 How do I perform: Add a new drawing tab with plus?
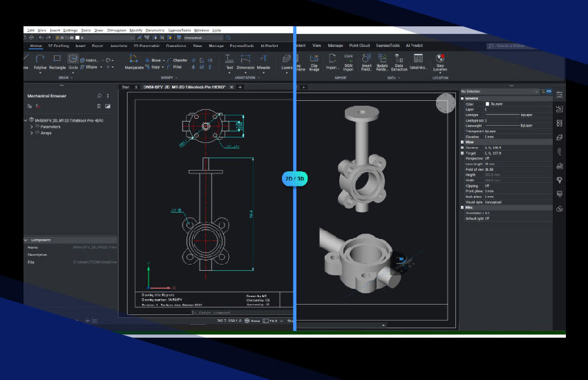click(x=240, y=87)
